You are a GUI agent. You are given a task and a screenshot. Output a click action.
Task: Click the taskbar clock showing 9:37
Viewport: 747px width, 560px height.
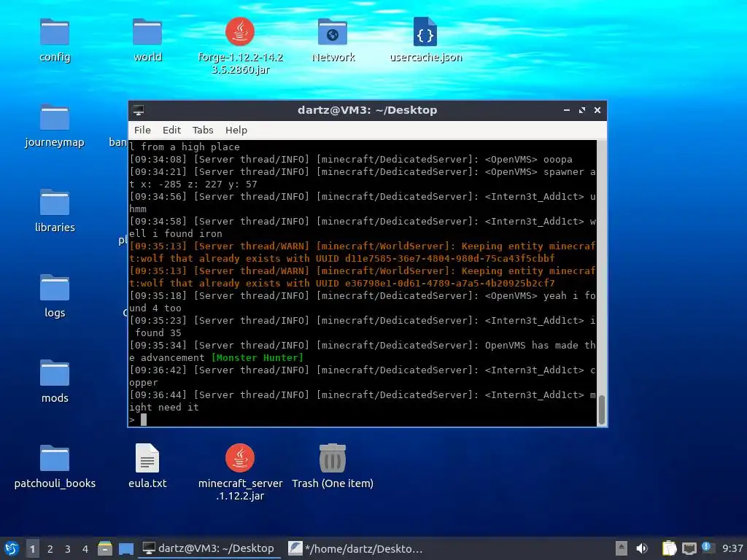click(x=732, y=548)
